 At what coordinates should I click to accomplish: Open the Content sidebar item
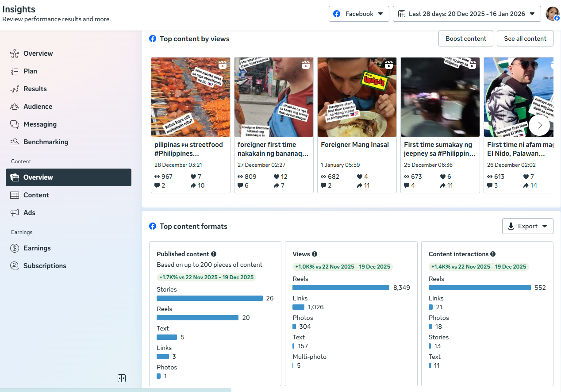tap(69, 195)
